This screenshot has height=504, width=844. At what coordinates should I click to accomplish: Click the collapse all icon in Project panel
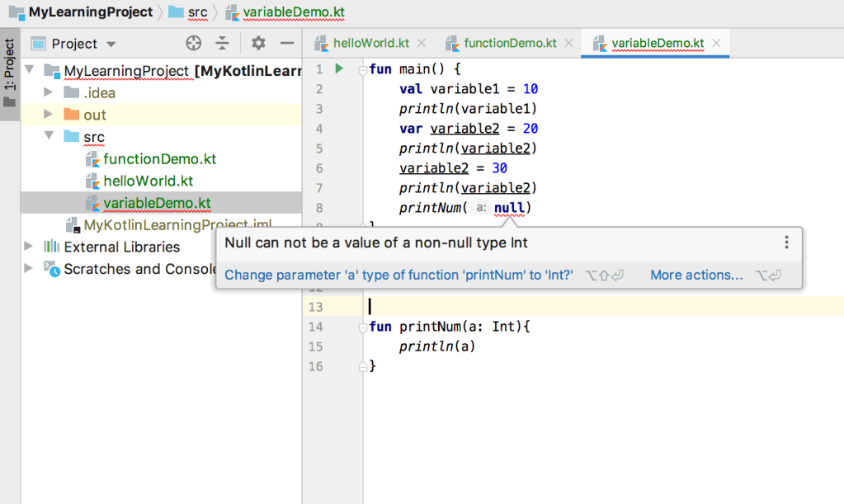[222, 44]
